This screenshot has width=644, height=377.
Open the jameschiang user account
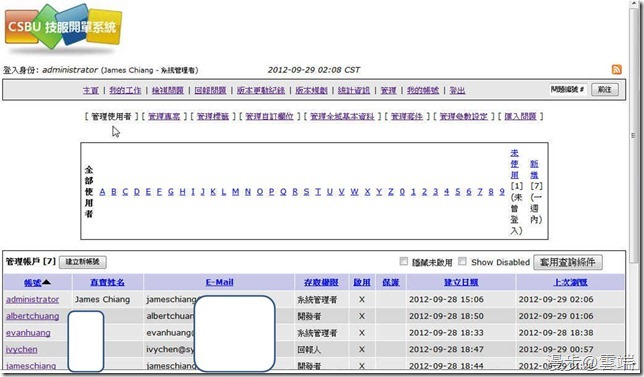pos(31,366)
